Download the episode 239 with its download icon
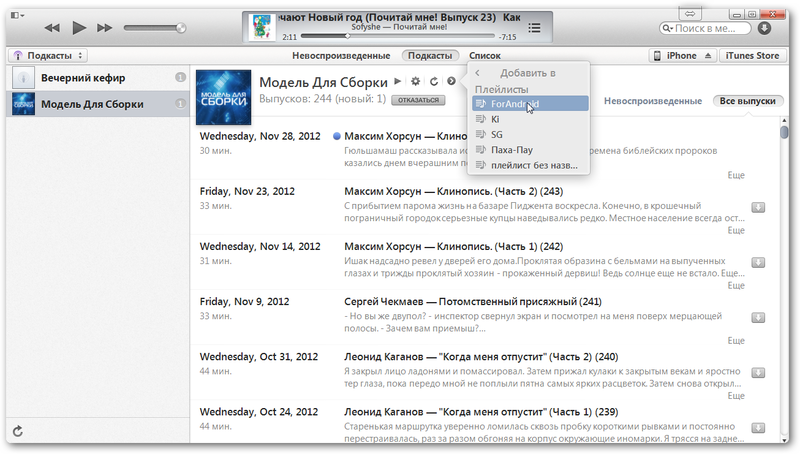The height and width of the screenshot is (454, 800). (758, 427)
